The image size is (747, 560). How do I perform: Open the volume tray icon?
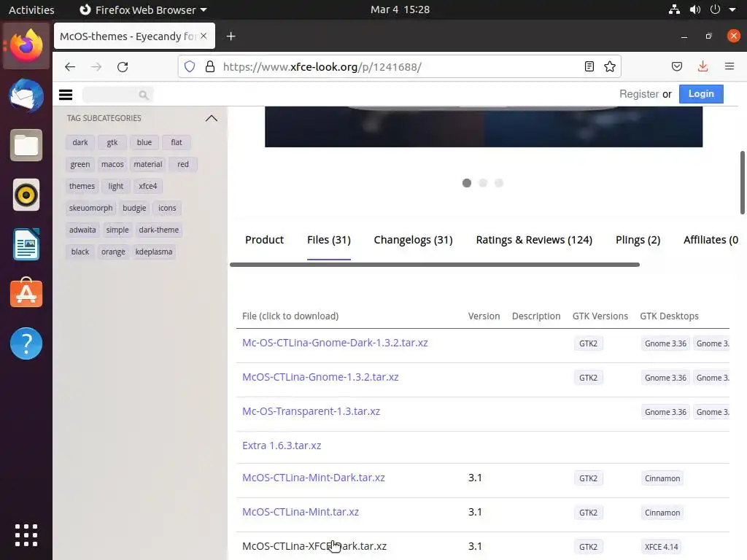[x=695, y=9]
